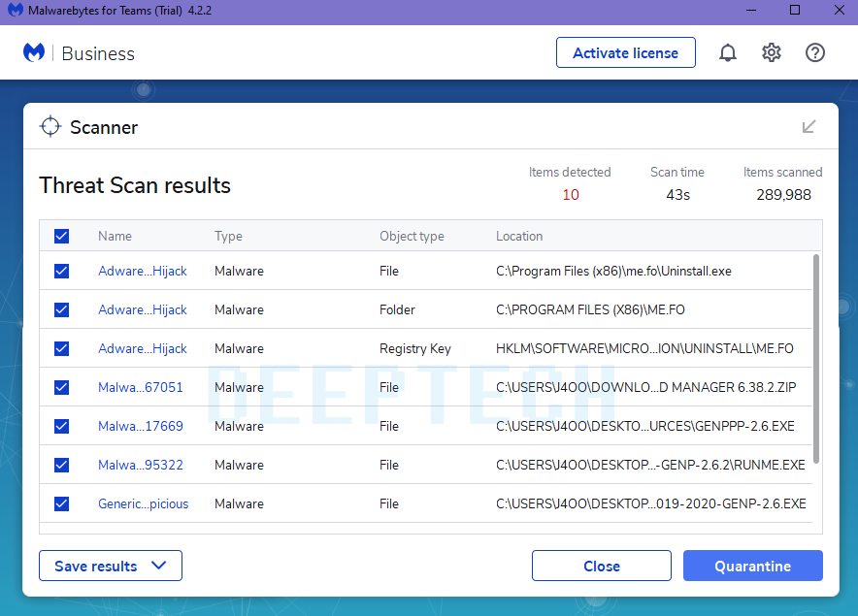Open Settings via the gear icon
Image resolution: width=858 pixels, height=616 pixels.
coord(771,53)
